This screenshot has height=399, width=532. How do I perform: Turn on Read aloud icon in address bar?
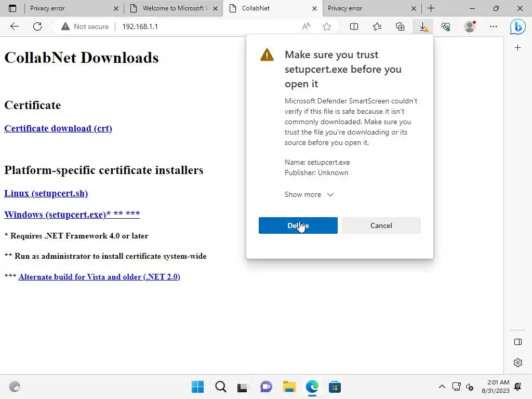pos(306,26)
